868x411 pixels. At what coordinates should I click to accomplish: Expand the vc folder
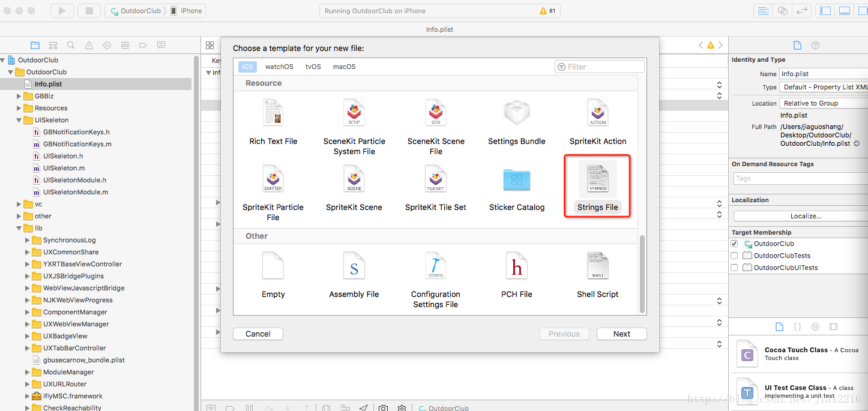19,204
